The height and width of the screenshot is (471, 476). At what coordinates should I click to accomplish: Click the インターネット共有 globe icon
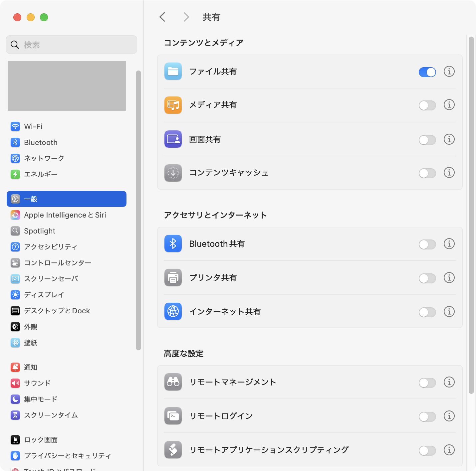[x=173, y=312]
